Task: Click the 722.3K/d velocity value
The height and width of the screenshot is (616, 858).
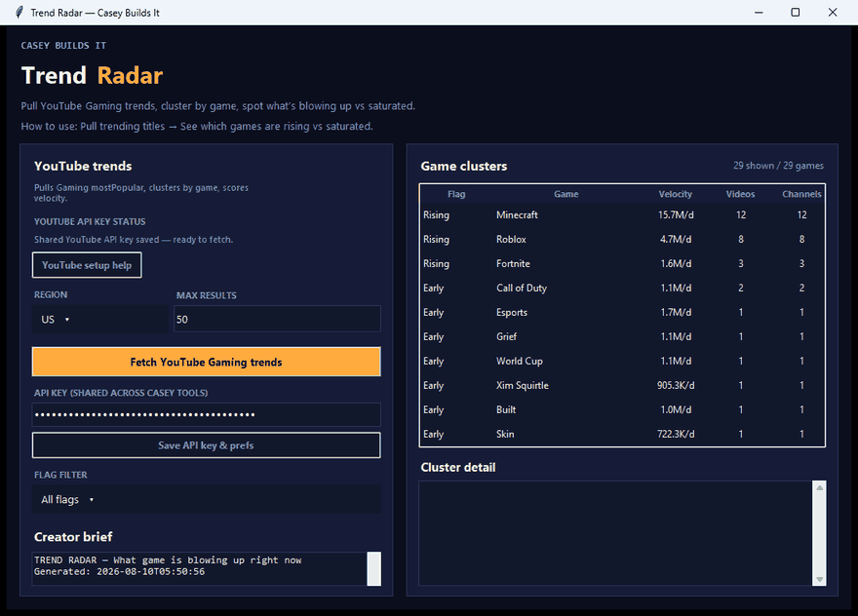Action: pos(676,434)
